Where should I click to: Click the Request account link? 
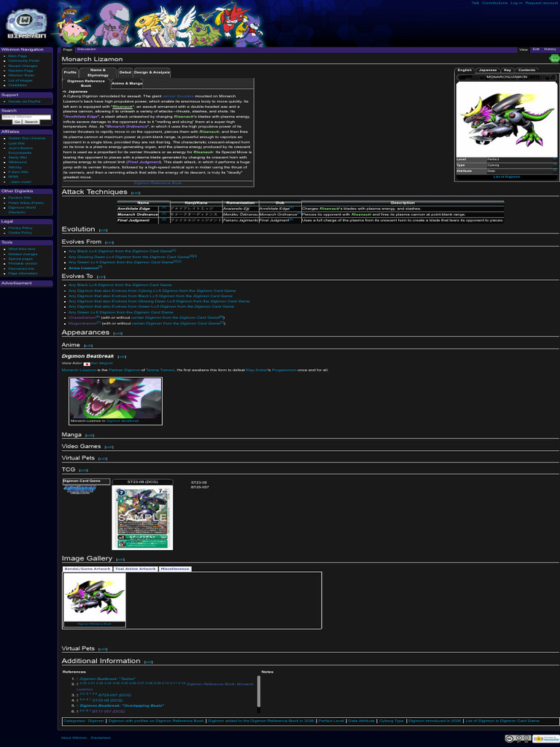(x=542, y=3)
